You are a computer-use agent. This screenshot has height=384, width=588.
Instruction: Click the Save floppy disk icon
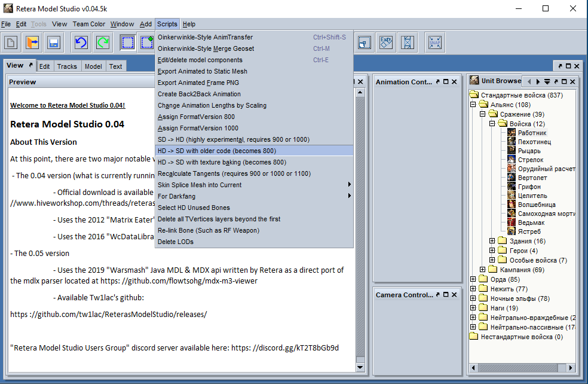[x=54, y=42]
